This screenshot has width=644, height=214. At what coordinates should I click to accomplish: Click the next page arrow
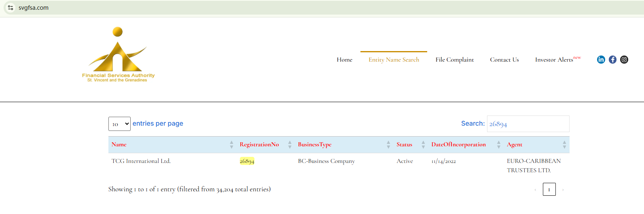[x=563, y=190]
